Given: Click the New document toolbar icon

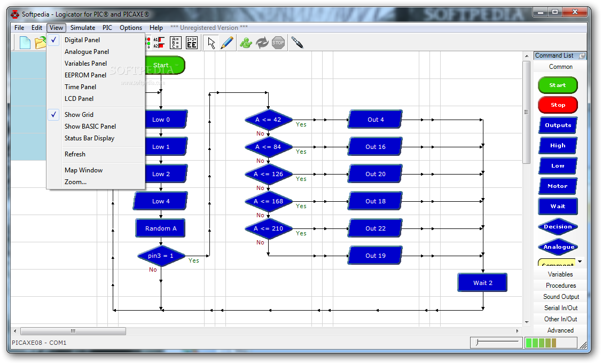Looking at the screenshot, I should point(25,43).
